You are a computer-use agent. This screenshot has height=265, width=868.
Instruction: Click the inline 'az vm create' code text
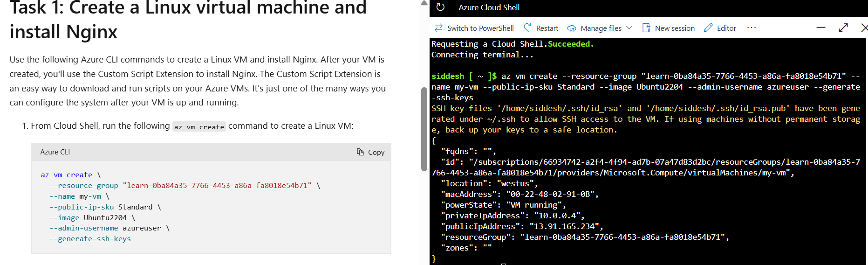(x=199, y=127)
